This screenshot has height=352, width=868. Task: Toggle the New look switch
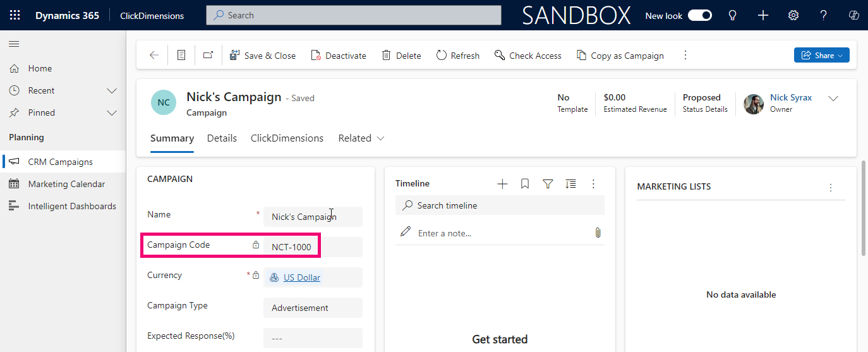click(x=700, y=15)
